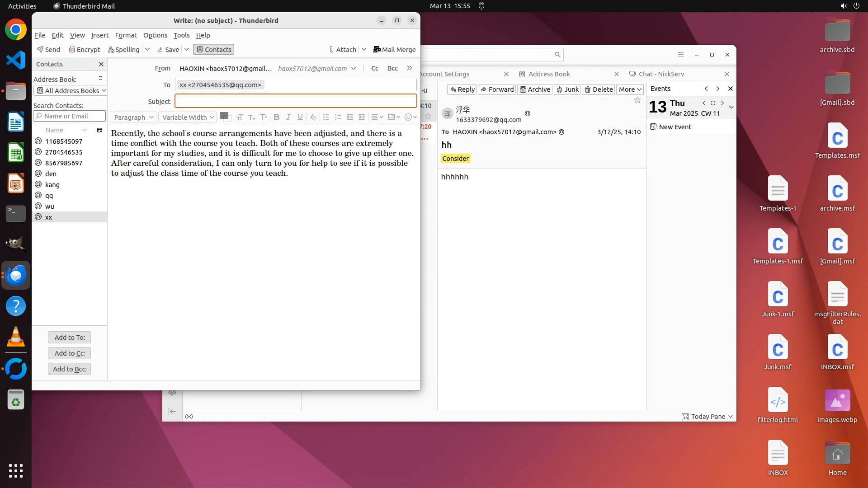
Task: Click Send to send the message
Action: pos(48,50)
